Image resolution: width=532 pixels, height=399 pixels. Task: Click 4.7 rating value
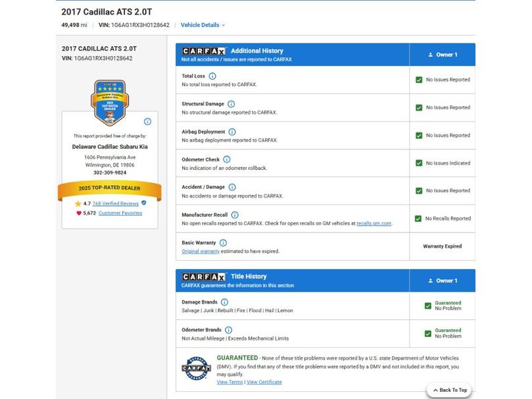[87, 203]
